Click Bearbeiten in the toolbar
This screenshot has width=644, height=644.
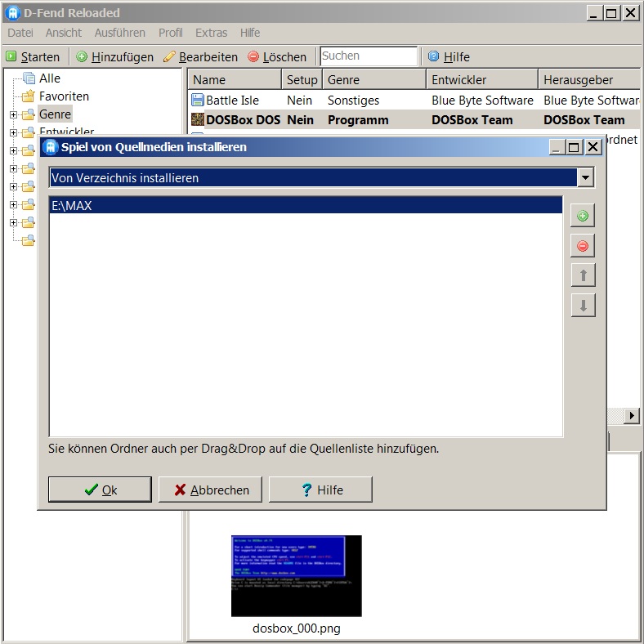pos(200,56)
